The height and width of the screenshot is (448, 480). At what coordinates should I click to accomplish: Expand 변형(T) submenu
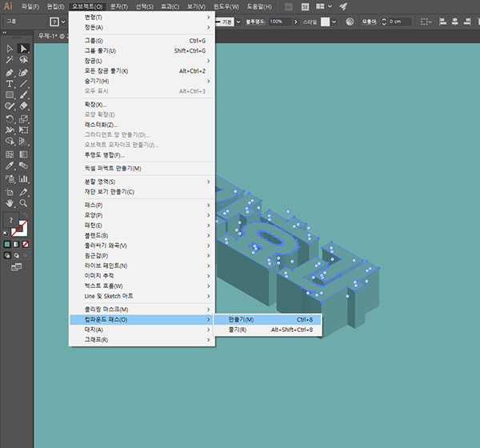click(x=142, y=18)
